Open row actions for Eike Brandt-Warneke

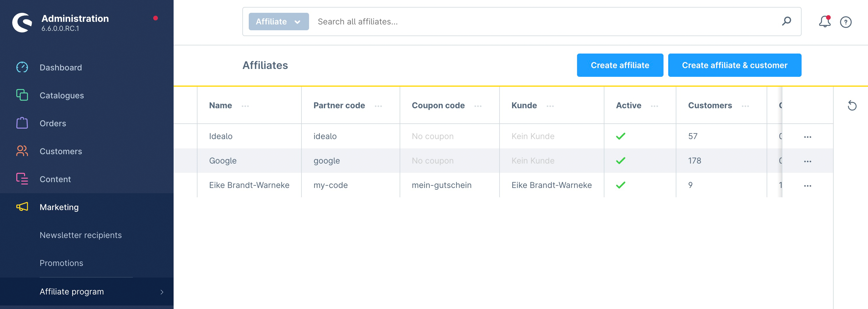(x=807, y=186)
